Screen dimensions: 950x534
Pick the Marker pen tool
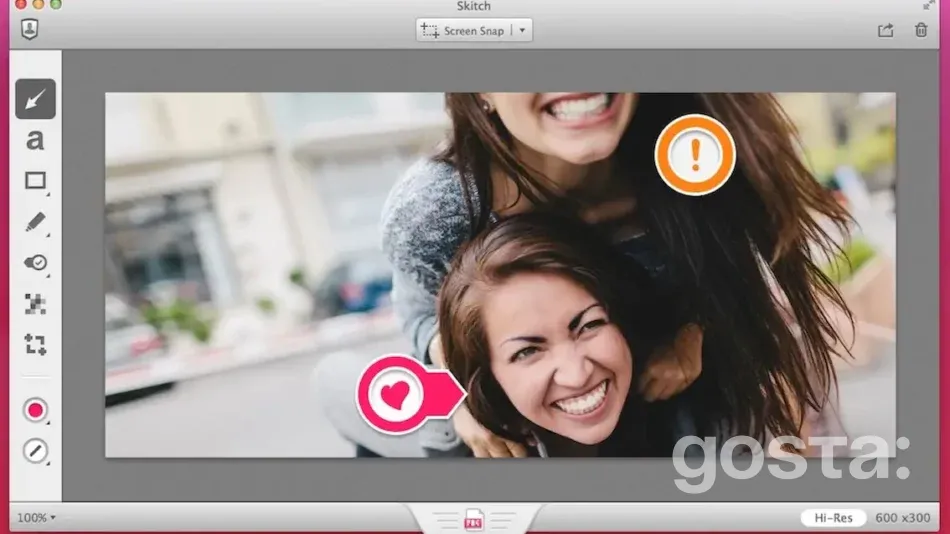point(36,222)
